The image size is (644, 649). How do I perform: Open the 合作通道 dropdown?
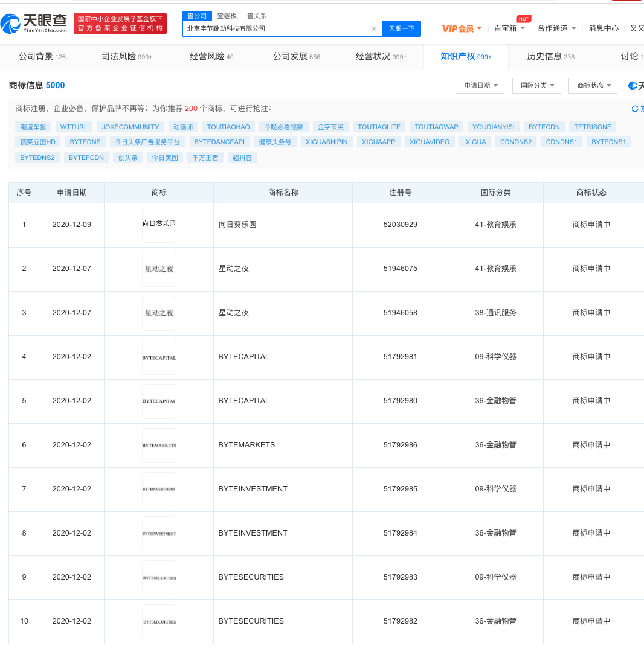pyautogui.click(x=556, y=28)
